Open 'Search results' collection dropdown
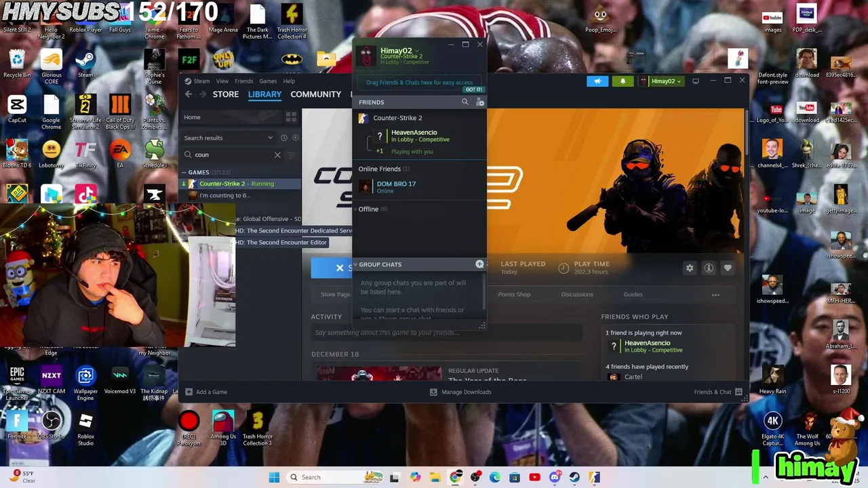Image resolution: width=868 pixels, height=488 pixels. tap(229, 138)
